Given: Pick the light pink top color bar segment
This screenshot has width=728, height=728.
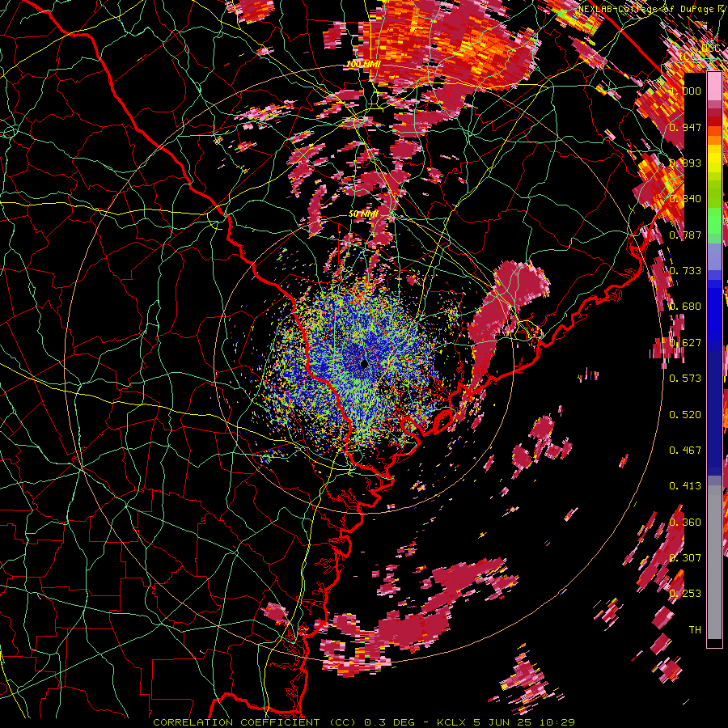Looking at the screenshot, I should 714,86.
